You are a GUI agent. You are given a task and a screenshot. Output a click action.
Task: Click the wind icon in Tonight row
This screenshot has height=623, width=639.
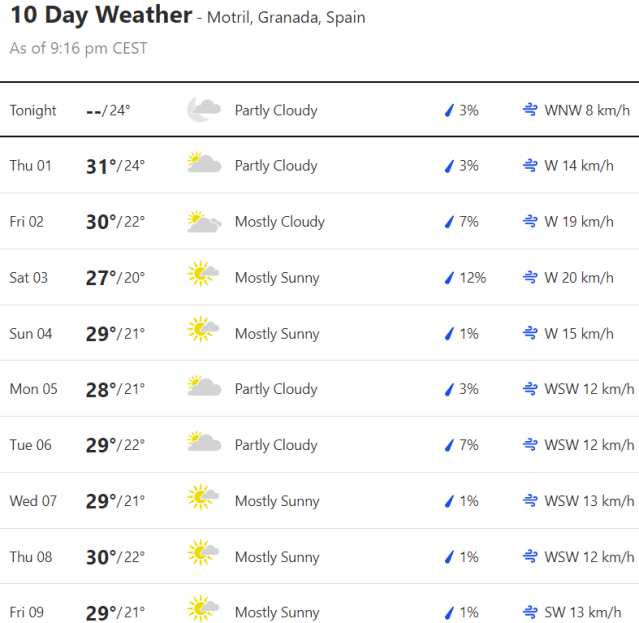530,110
